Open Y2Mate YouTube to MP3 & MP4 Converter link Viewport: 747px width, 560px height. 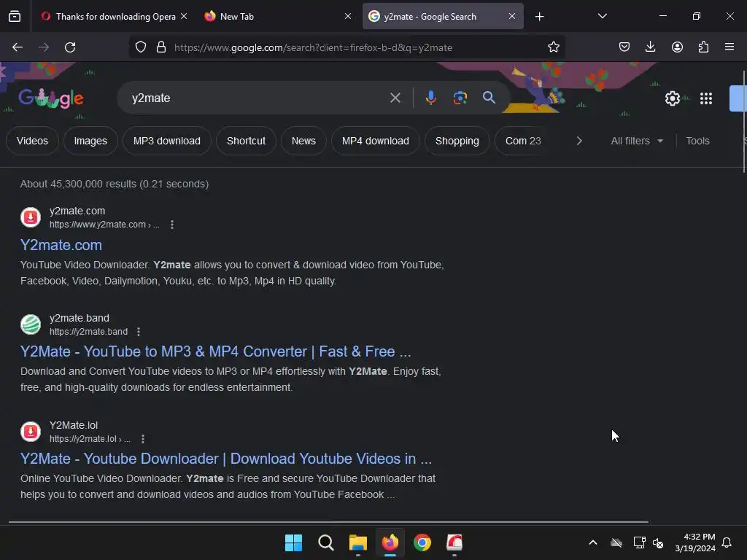[x=215, y=352]
